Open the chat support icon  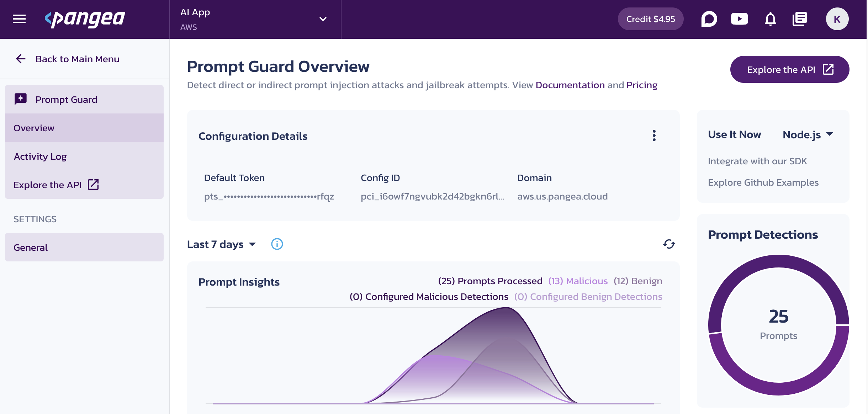pyautogui.click(x=709, y=19)
